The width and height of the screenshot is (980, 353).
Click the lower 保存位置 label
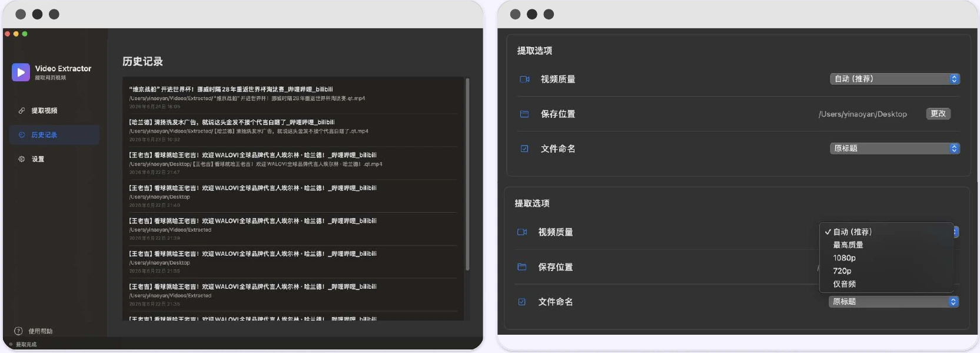tap(556, 267)
